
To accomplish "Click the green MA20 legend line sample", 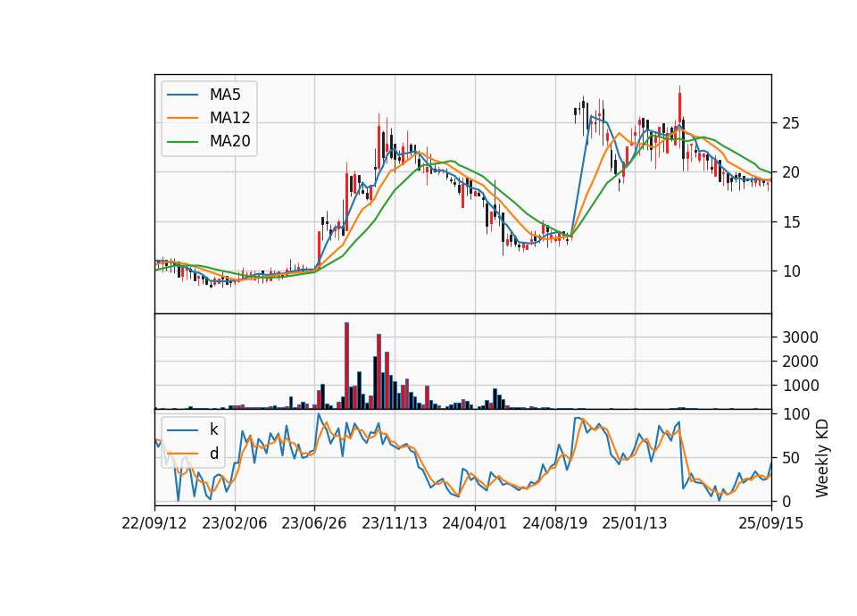I will pos(182,141).
